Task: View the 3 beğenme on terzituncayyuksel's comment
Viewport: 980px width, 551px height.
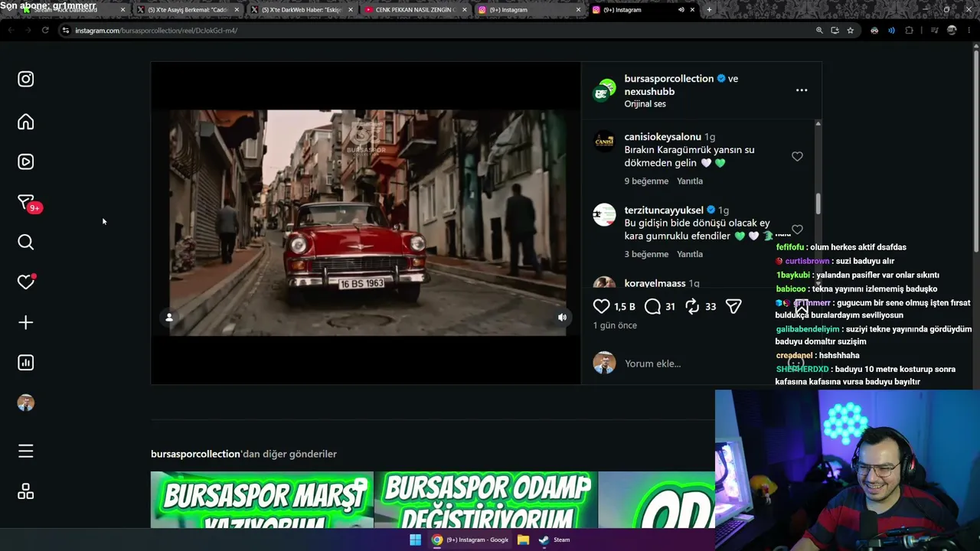Action: pyautogui.click(x=646, y=254)
